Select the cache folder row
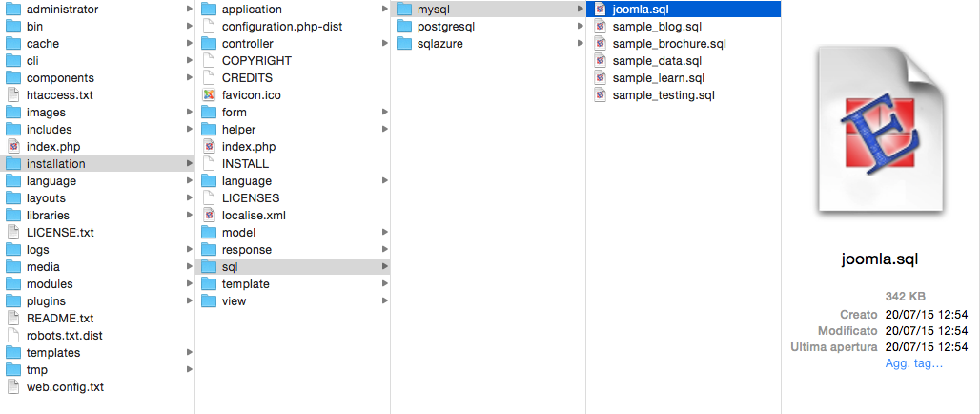 (97, 44)
